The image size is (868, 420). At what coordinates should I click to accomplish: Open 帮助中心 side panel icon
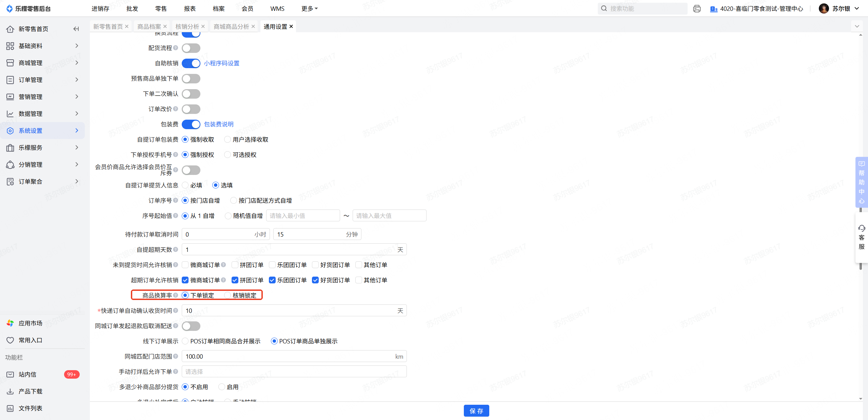coord(862,164)
